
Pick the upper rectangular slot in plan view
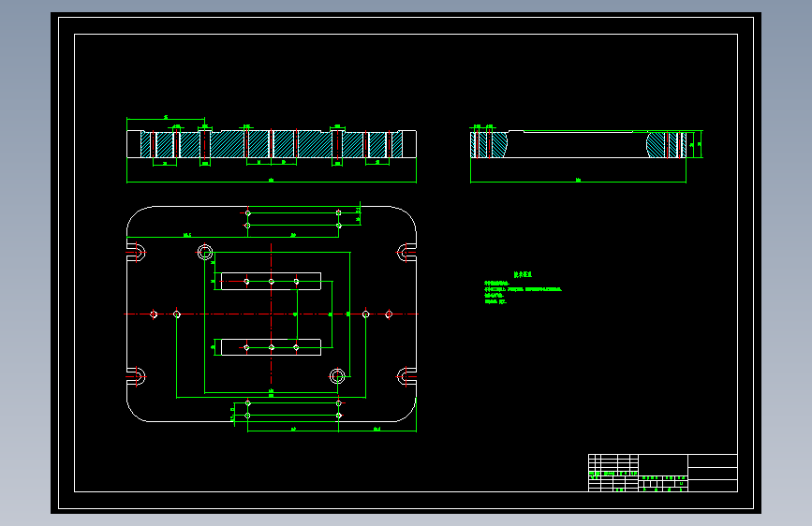point(271,281)
